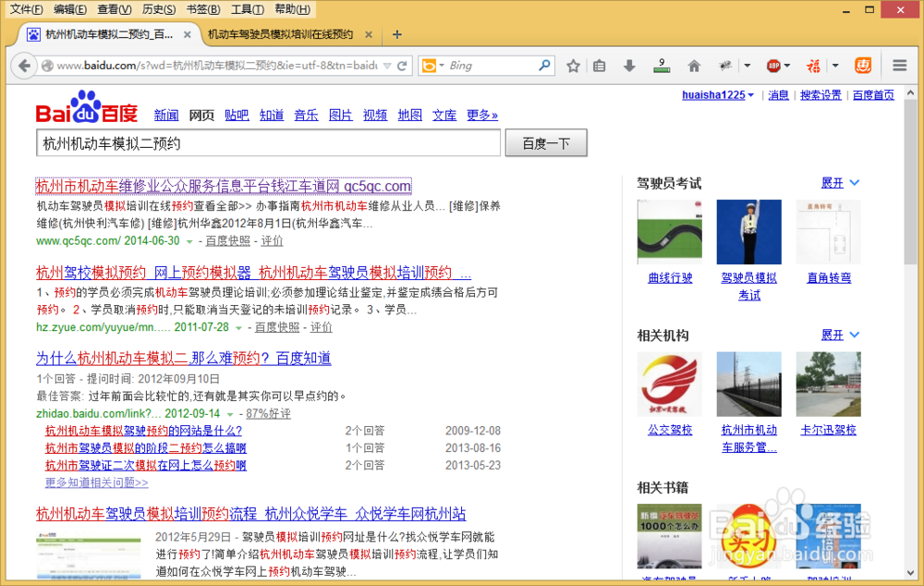Open the bookmarks list icon

coord(600,66)
